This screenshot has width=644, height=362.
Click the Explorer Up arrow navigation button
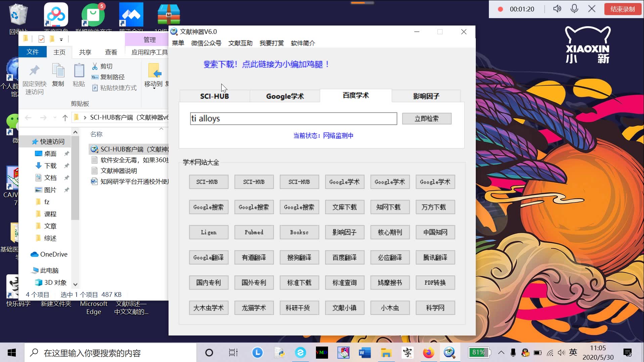point(65,118)
